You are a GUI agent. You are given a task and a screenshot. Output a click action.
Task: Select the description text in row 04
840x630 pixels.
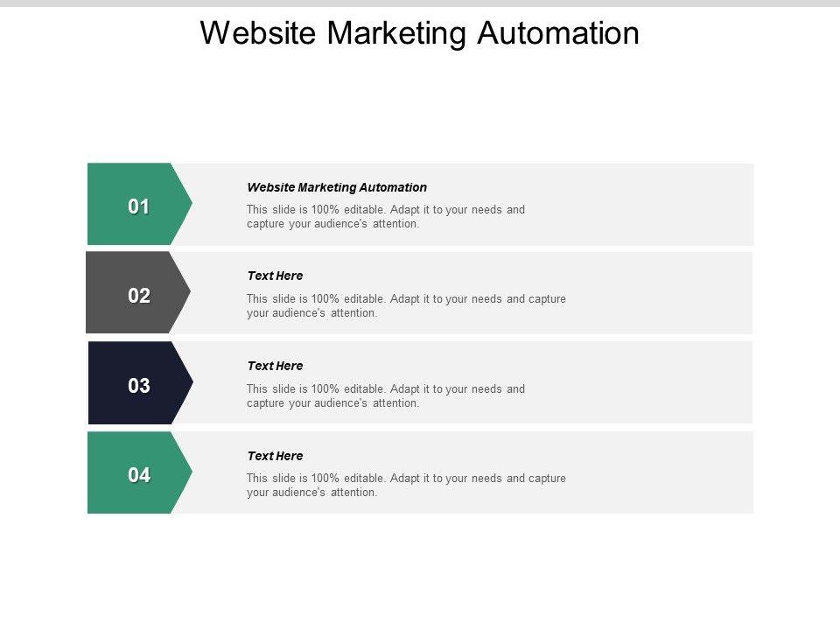(406, 485)
